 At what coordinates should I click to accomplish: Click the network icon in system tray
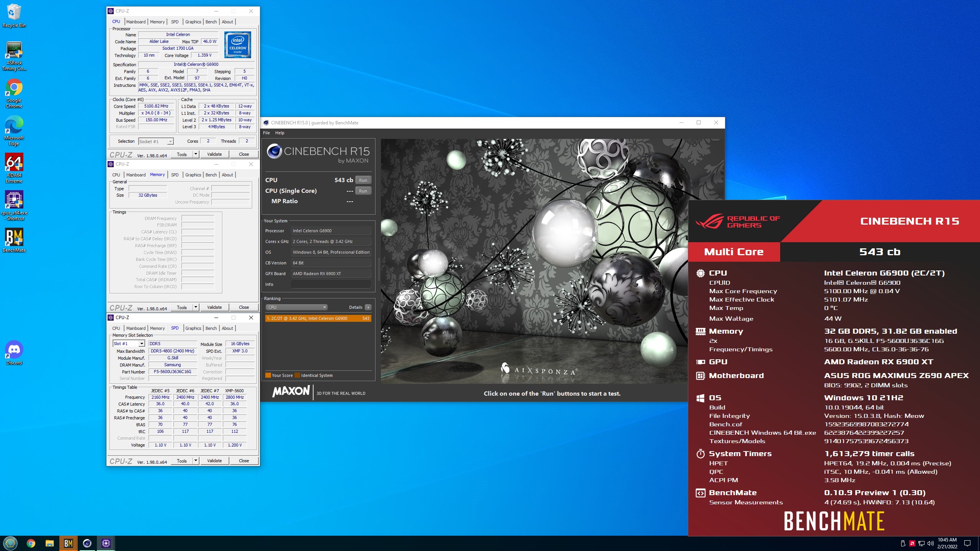click(x=921, y=543)
